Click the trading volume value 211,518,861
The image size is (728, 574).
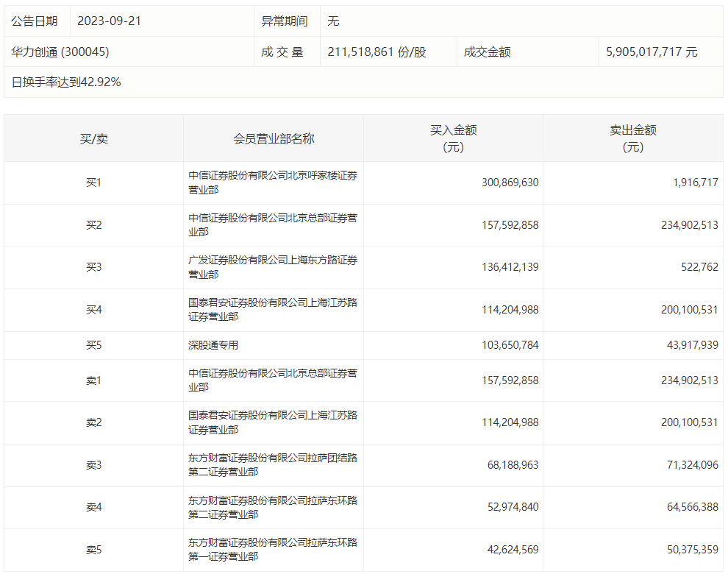click(375, 52)
